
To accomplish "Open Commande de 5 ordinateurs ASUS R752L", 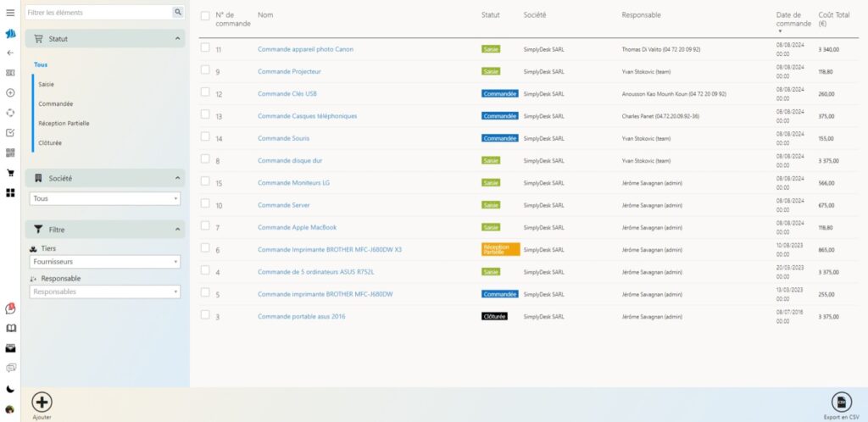I will 315,272.
